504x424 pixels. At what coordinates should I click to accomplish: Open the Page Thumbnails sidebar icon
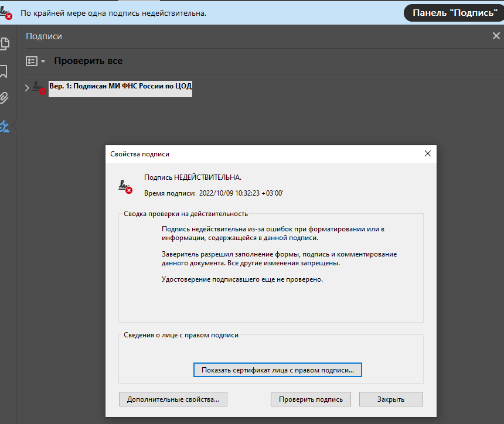pyautogui.click(x=5, y=44)
